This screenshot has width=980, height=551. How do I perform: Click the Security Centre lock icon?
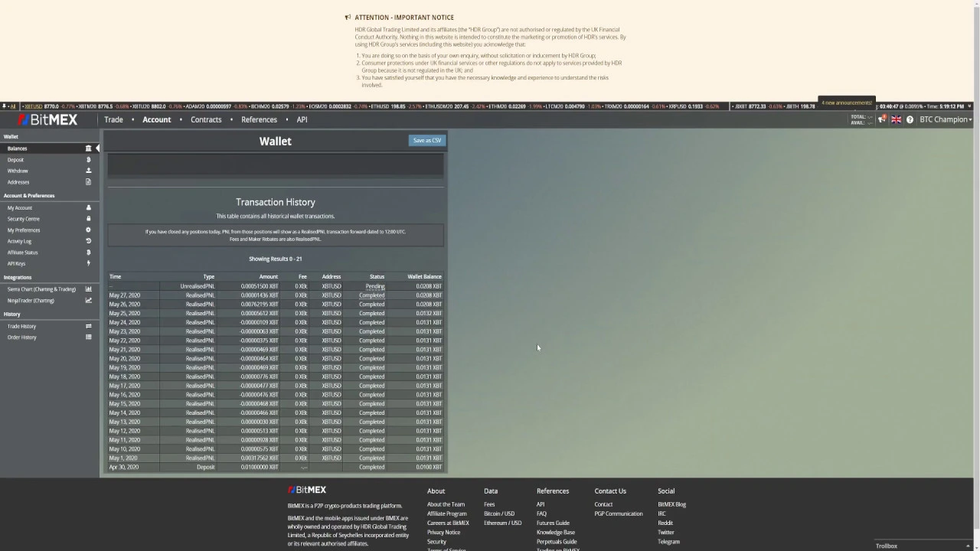click(88, 219)
